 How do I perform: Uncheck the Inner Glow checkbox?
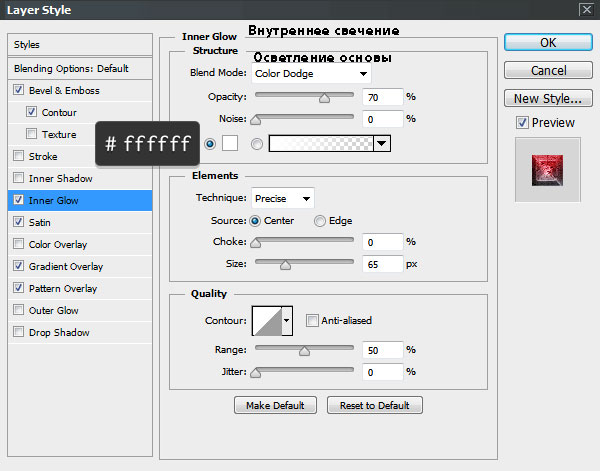[x=18, y=200]
